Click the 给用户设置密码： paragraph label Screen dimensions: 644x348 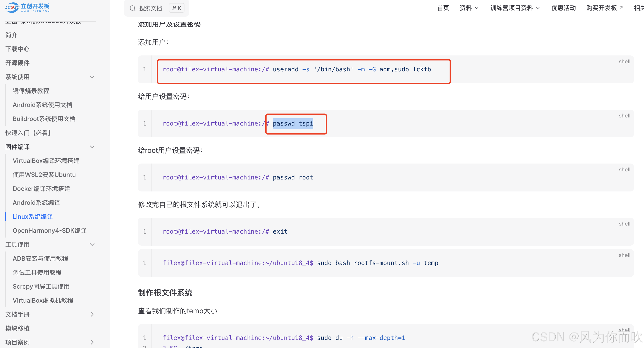pyautogui.click(x=164, y=96)
